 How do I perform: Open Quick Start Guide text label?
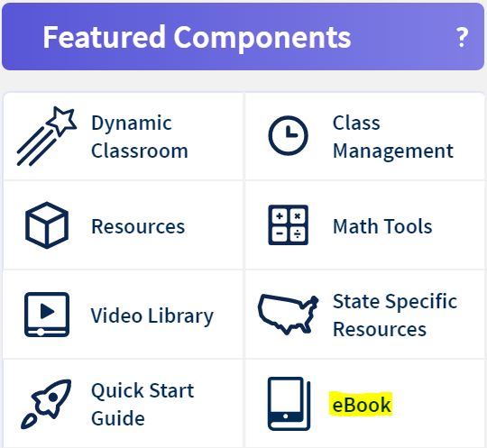pyautogui.click(x=142, y=404)
